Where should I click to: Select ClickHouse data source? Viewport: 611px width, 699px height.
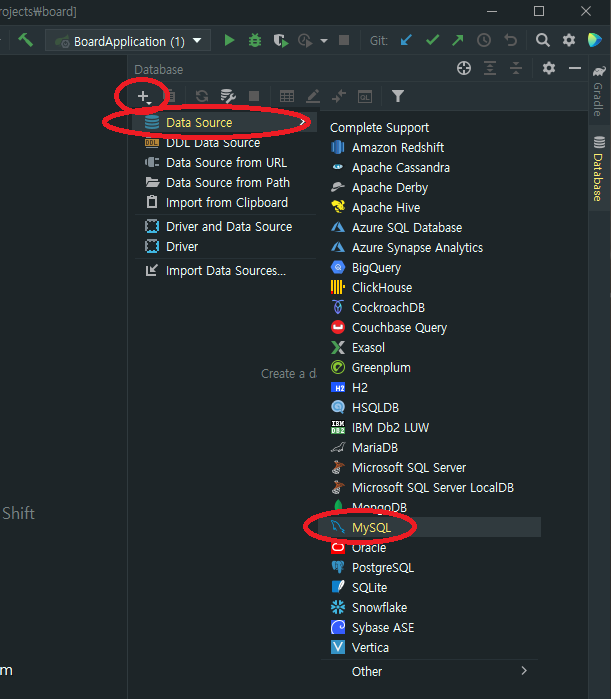(x=431, y=288)
